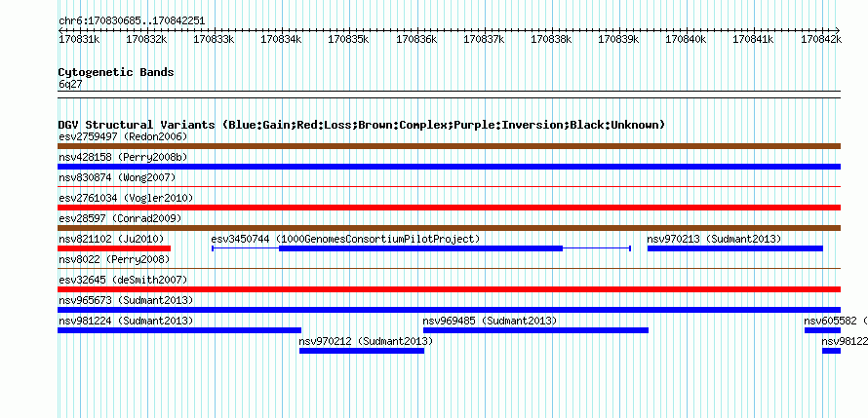Open the nsv830874 (Wong2007) variant label
Viewport: 868px width, 418px height.
(117, 177)
